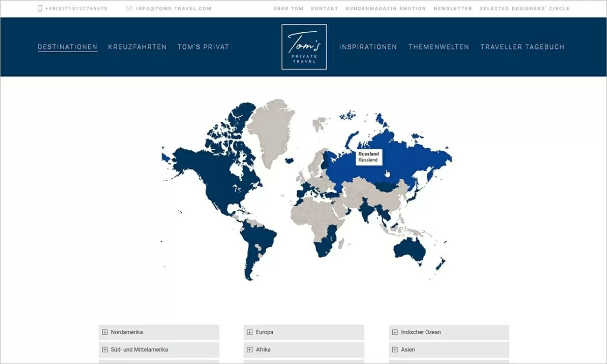Click Tom's Private Travel logo
This screenshot has width=607, height=364.
coord(304,47)
